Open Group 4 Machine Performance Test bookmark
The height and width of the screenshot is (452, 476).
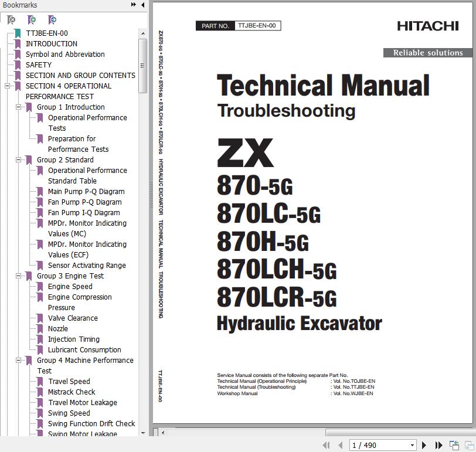point(86,365)
